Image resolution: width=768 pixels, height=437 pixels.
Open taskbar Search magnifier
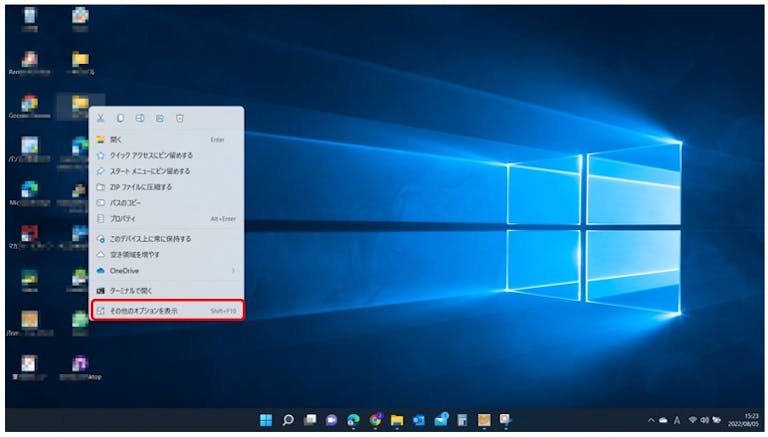click(x=288, y=420)
